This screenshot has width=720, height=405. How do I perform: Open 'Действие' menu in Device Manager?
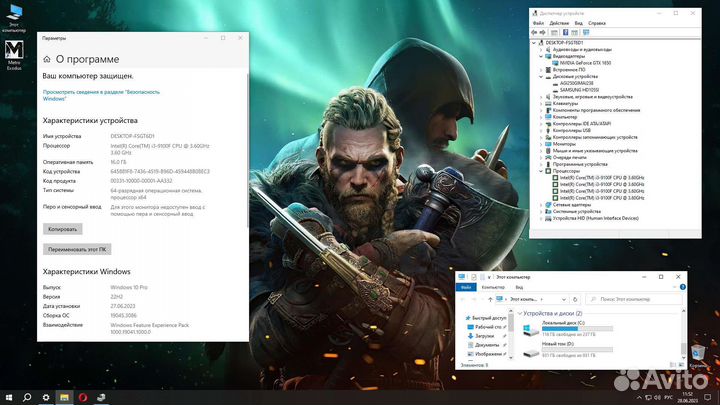559,23
